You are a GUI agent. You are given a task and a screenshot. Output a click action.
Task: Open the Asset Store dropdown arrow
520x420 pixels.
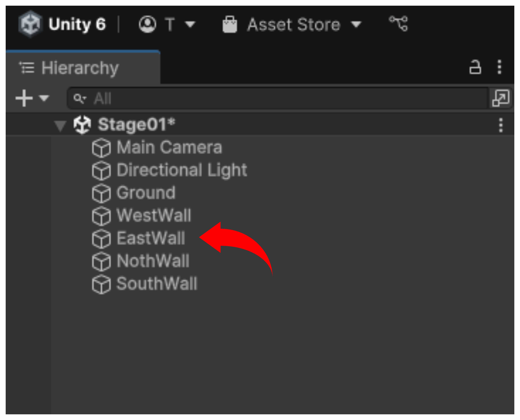pos(356,24)
